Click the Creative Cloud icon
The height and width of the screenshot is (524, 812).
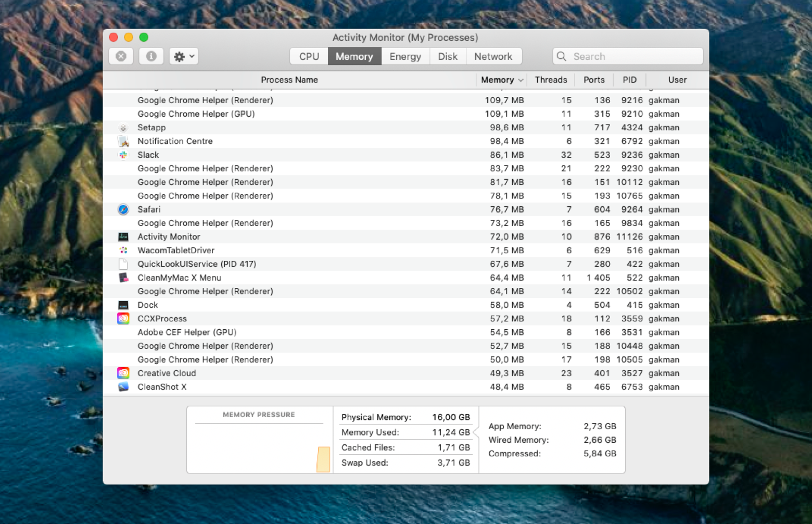123,373
